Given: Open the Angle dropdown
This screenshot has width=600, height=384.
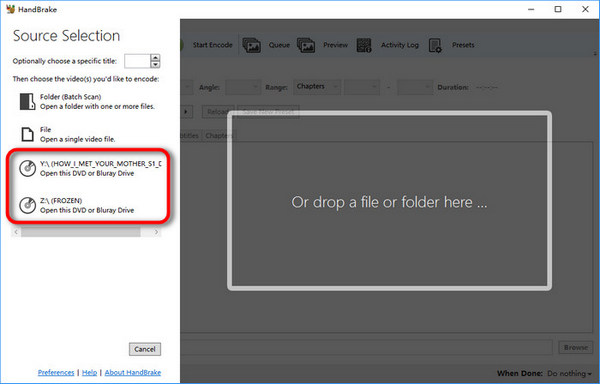Looking at the screenshot, I should click(243, 87).
